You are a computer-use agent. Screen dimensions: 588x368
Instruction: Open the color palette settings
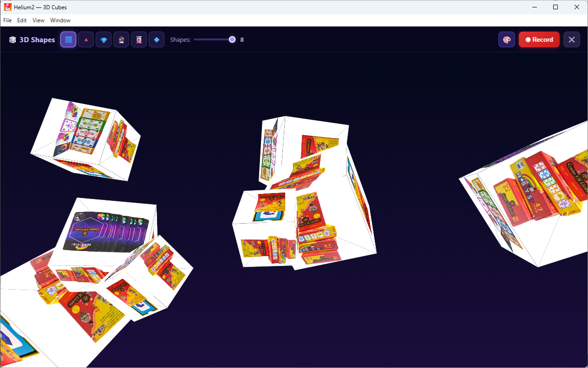506,39
